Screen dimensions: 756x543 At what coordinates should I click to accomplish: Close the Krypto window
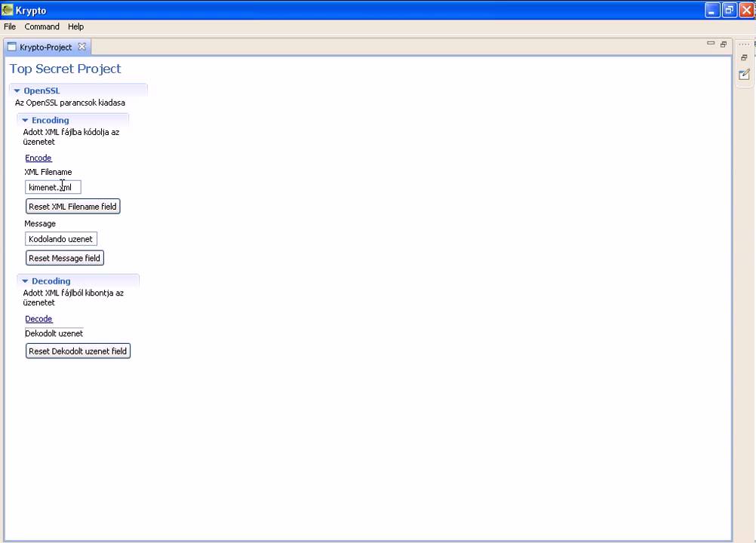point(747,10)
